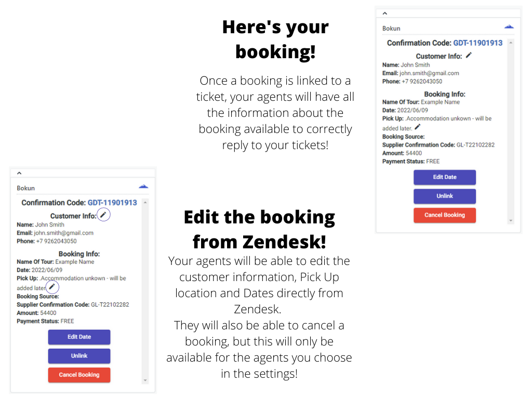Viewport: 532px width, 399px height.
Task: Edit Customer Info in the right Bokun panel
Action: pos(469,55)
